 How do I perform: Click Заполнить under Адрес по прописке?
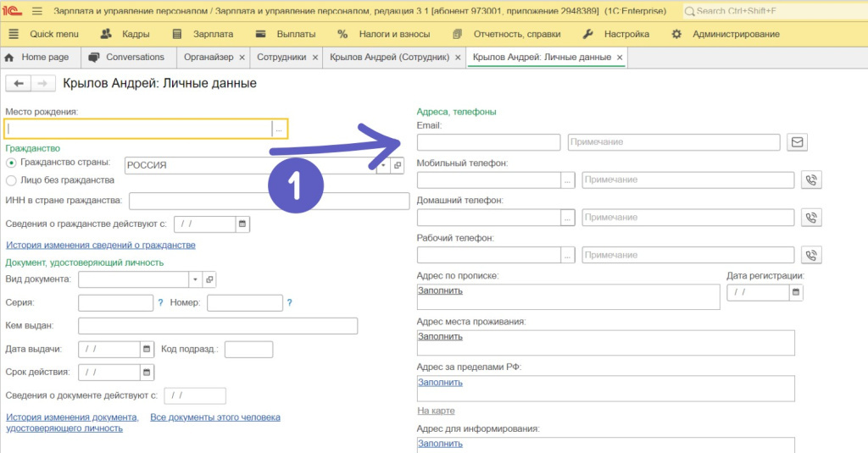(x=440, y=290)
